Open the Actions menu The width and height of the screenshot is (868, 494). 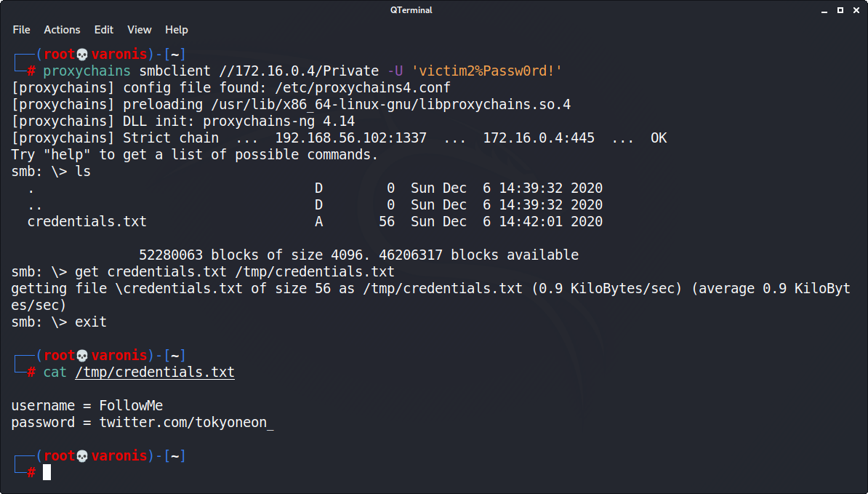click(x=62, y=30)
